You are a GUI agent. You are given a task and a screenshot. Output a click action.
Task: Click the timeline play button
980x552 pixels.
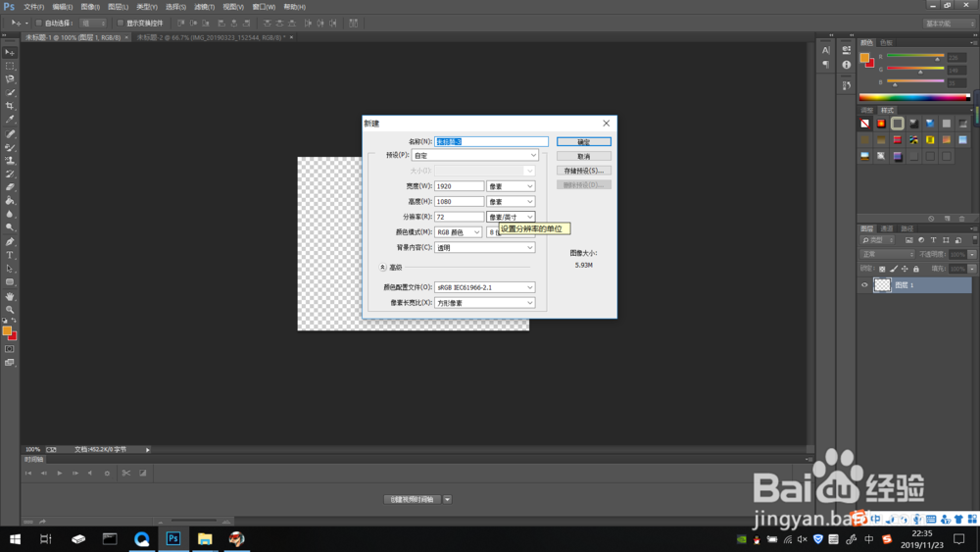pos(60,474)
